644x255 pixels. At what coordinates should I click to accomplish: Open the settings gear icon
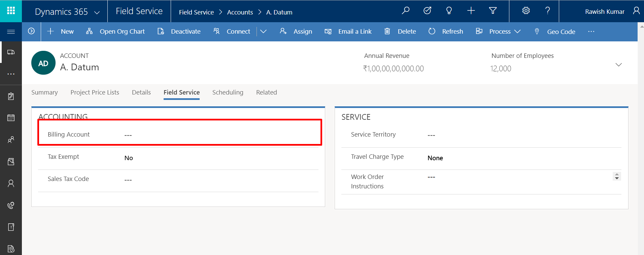(526, 11)
